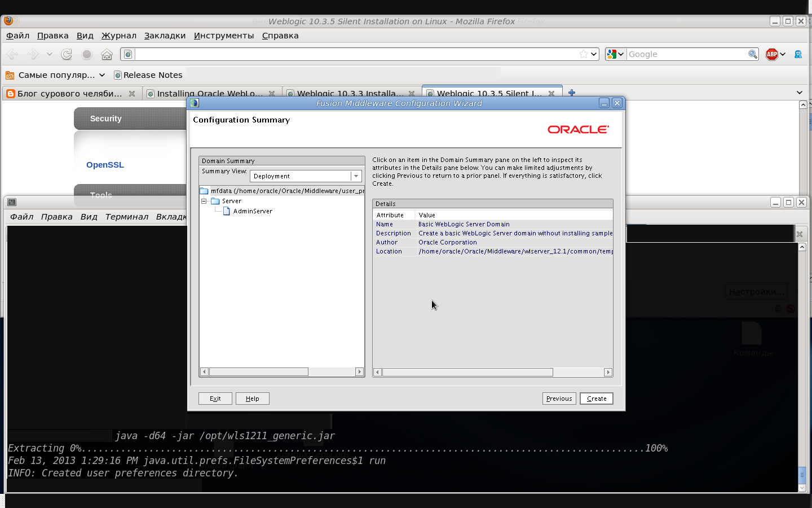Click terminal scrollbar down arrow
The width and height of the screenshot is (812, 508).
click(802, 488)
